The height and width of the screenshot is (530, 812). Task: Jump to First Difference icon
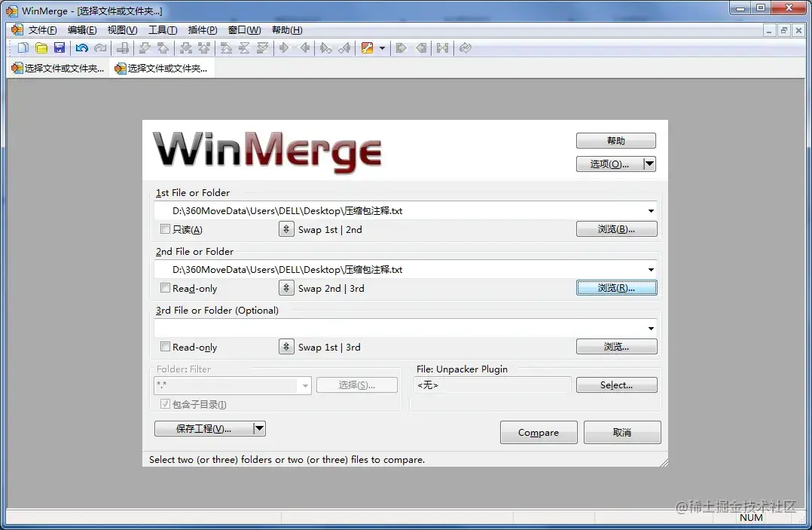click(x=226, y=48)
